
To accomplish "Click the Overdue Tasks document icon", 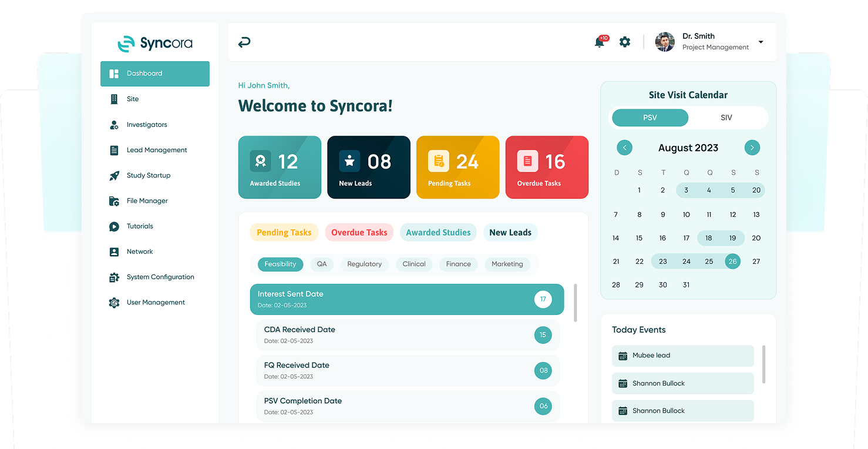I will pyautogui.click(x=527, y=161).
